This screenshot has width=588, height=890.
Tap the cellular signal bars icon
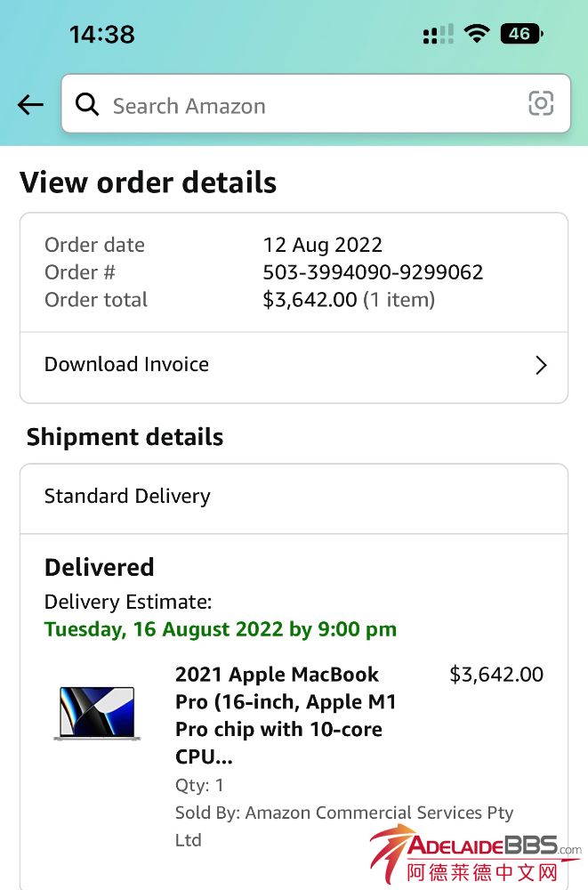tap(438, 35)
